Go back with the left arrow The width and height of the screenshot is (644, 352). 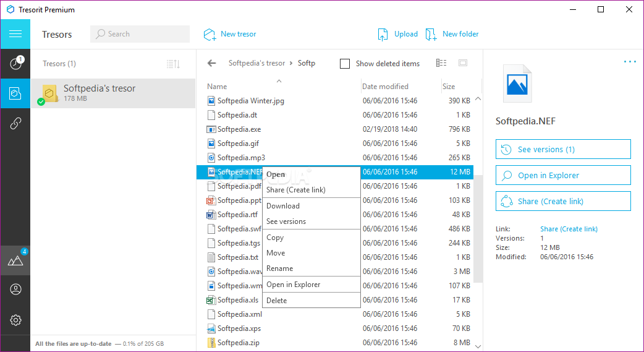click(x=211, y=63)
